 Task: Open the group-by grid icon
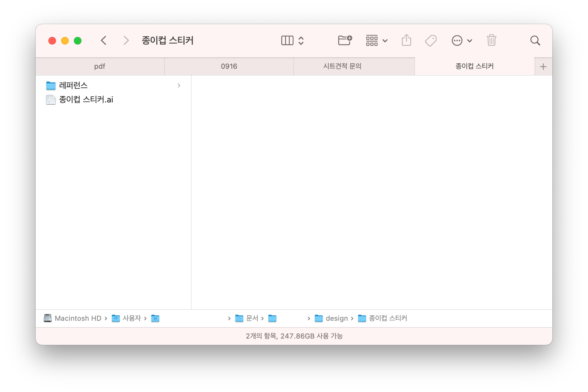tap(372, 40)
